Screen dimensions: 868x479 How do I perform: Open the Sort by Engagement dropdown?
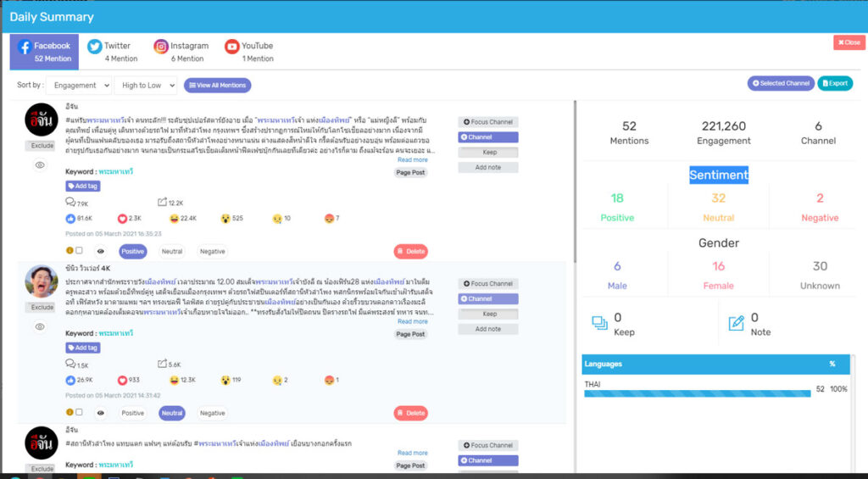pyautogui.click(x=79, y=86)
